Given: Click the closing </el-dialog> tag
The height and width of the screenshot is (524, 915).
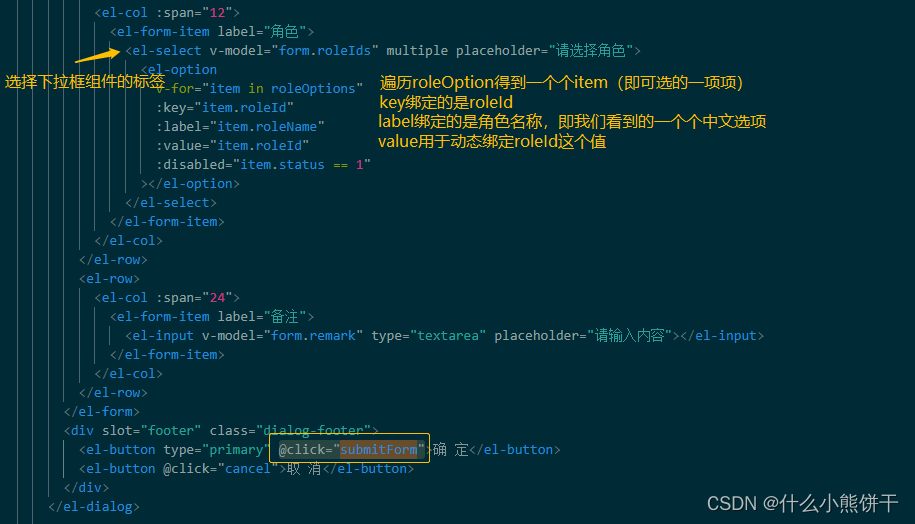Looking at the screenshot, I should click(94, 507).
